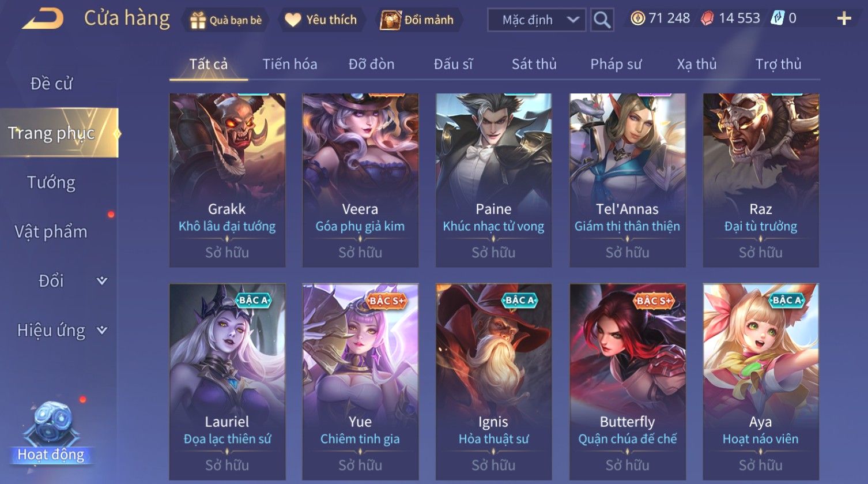Open the Mặc định sort dropdown
The width and height of the screenshot is (868, 484).
click(537, 20)
